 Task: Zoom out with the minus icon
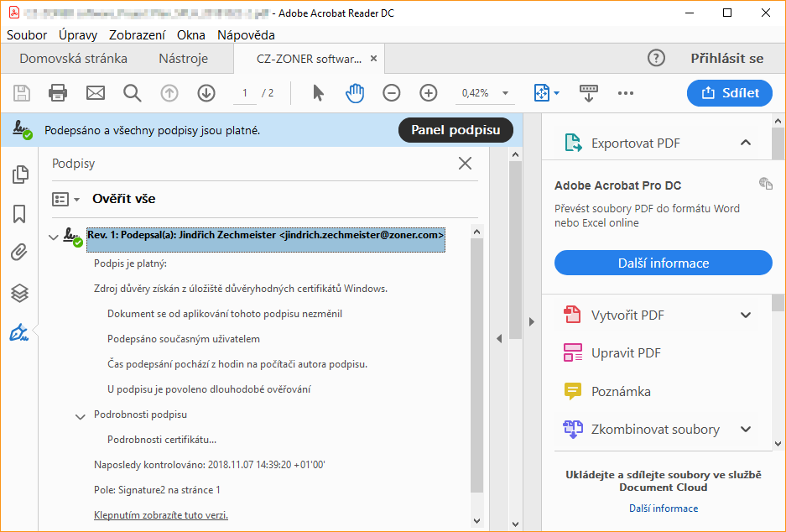coord(392,93)
